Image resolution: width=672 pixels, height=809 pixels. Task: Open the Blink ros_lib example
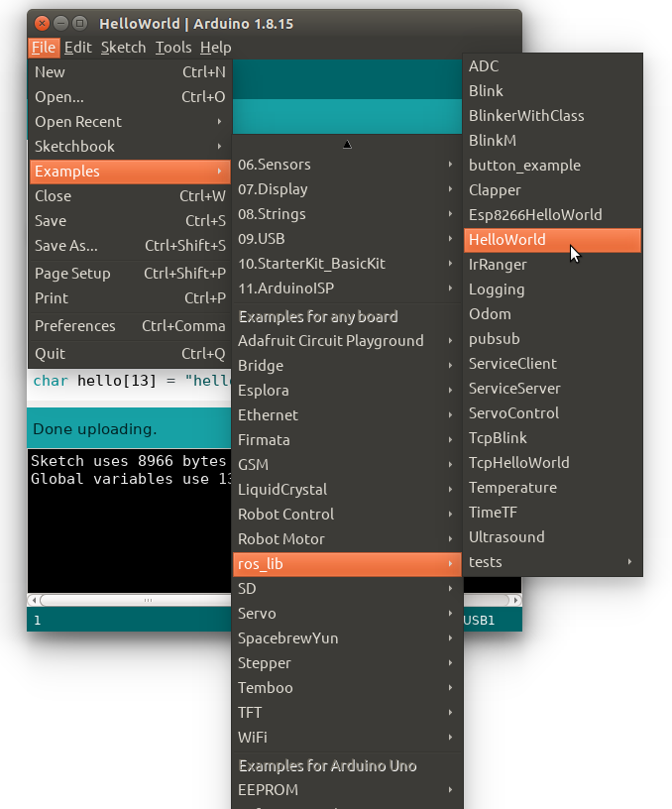pyautogui.click(x=552, y=91)
